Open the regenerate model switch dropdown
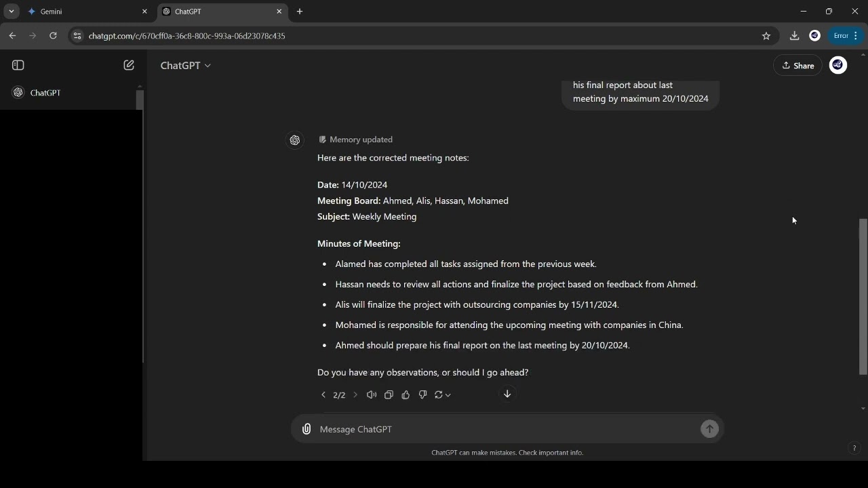The width and height of the screenshot is (868, 488). (442, 394)
